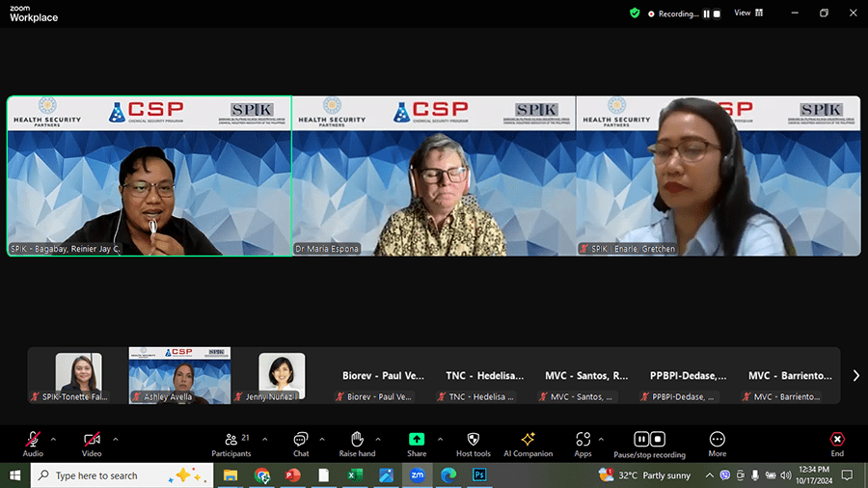Click the Recording status label

(678, 14)
